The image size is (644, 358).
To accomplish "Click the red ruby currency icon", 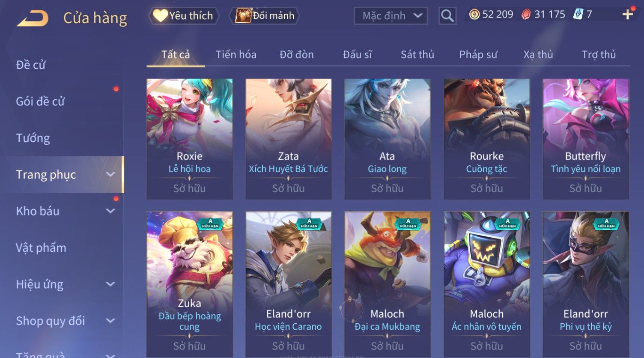I will pyautogui.click(x=526, y=15).
